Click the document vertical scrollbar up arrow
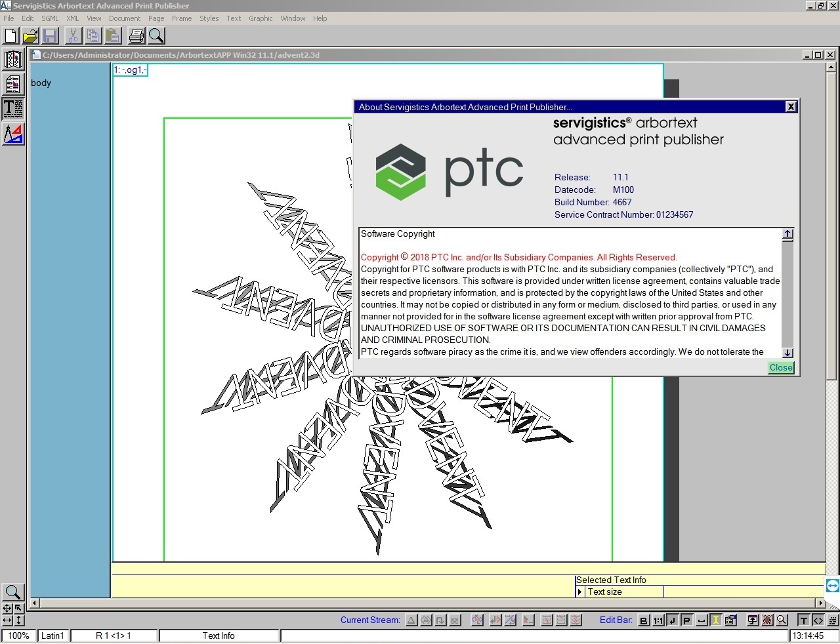 pyautogui.click(x=831, y=67)
